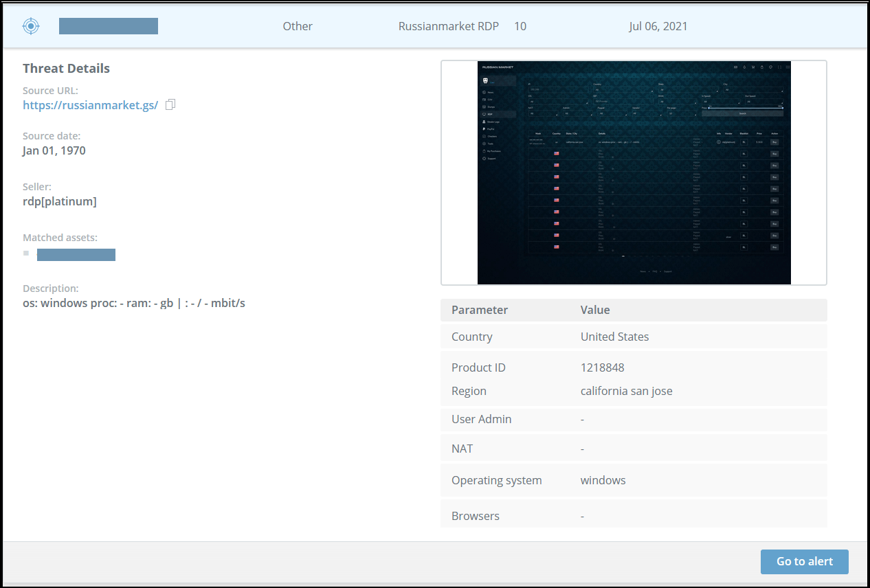Open the Russian Market screenshot thumbnail
This screenshot has width=870, height=588.
(634, 172)
